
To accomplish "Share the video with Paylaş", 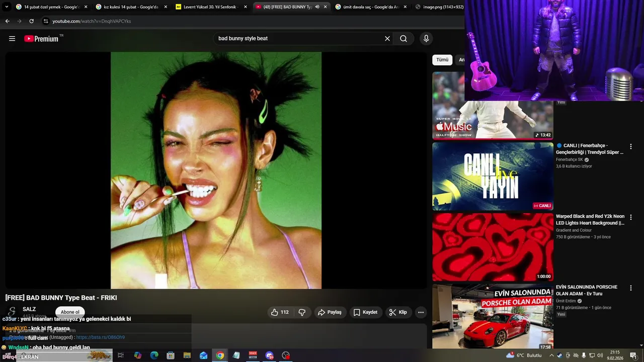I will coord(330,312).
